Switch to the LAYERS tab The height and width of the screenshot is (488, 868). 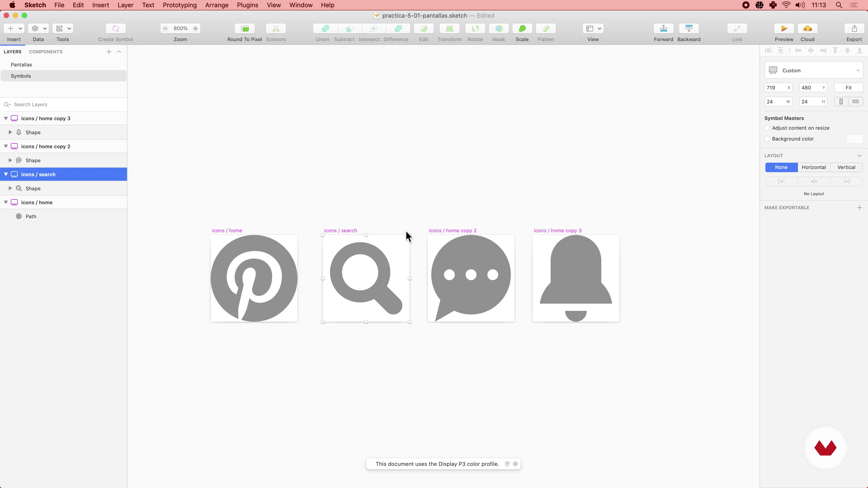(x=12, y=52)
